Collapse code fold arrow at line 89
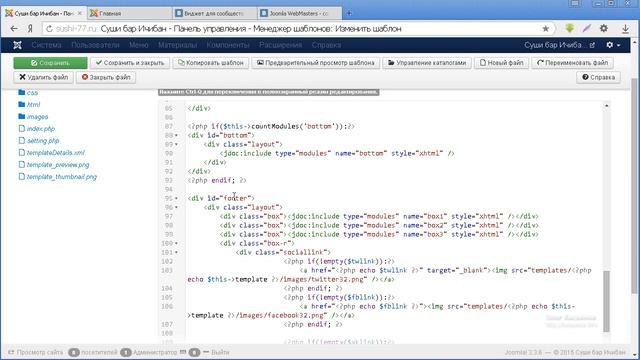The width and height of the screenshot is (640, 360). pyautogui.click(x=176, y=144)
